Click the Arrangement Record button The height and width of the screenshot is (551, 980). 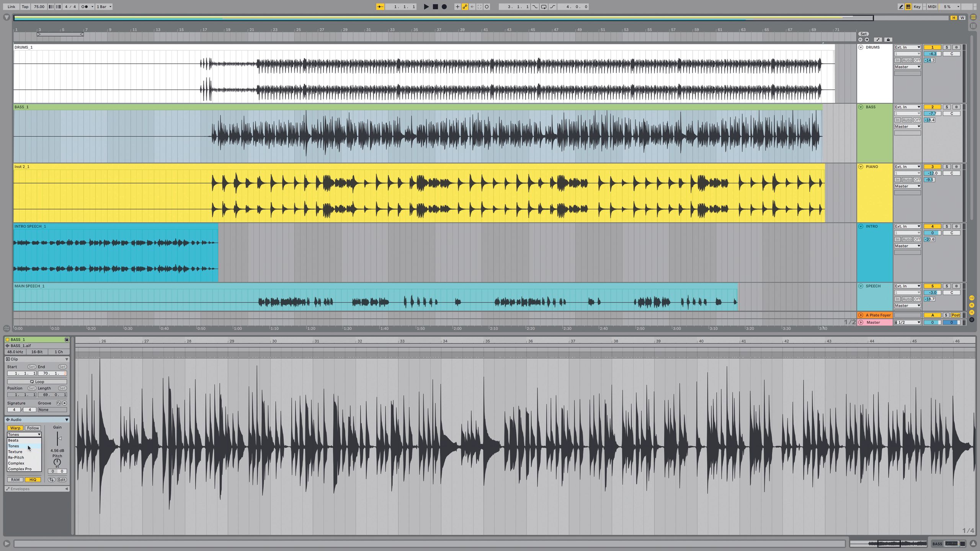444,7
